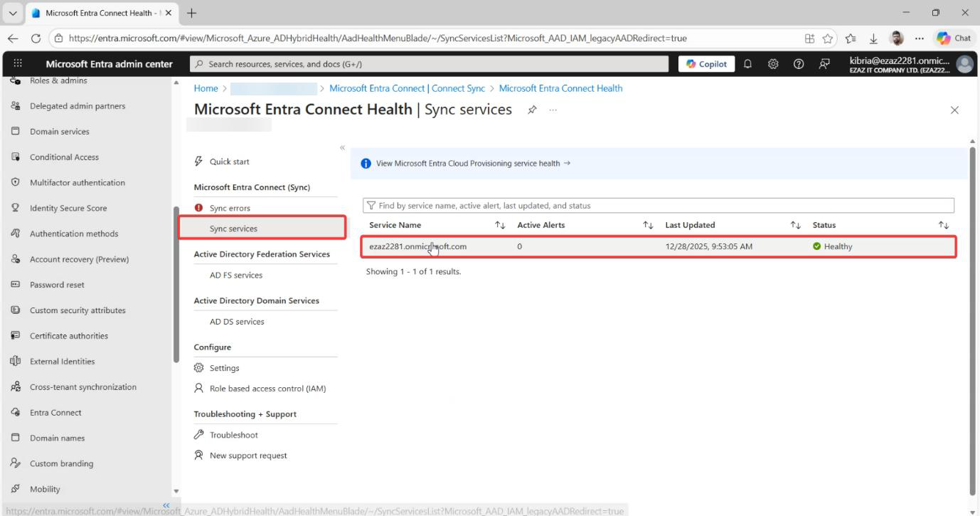
Task: Click the Quick start lightning icon
Action: coord(198,162)
